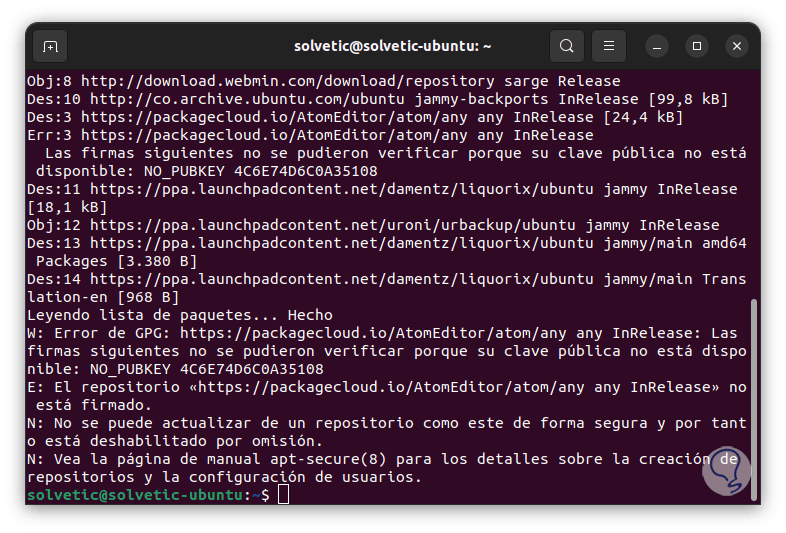
Task: Click the title solvetic@solvetic-ubuntu: ~
Action: (x=392, y=46)
